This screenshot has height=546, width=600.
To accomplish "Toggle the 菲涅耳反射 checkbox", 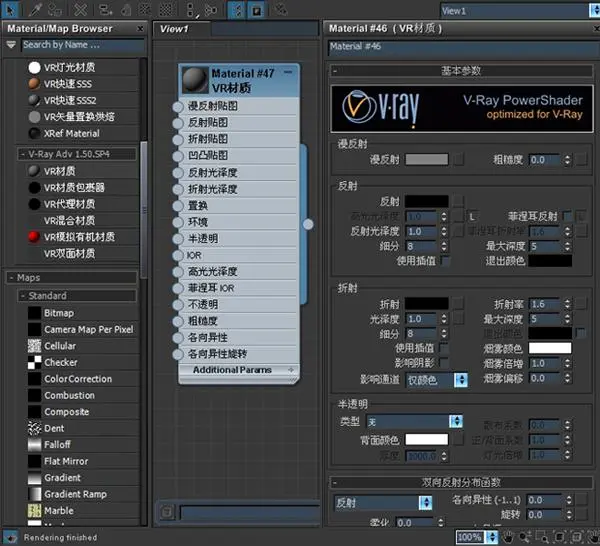I will pos(567,217).
